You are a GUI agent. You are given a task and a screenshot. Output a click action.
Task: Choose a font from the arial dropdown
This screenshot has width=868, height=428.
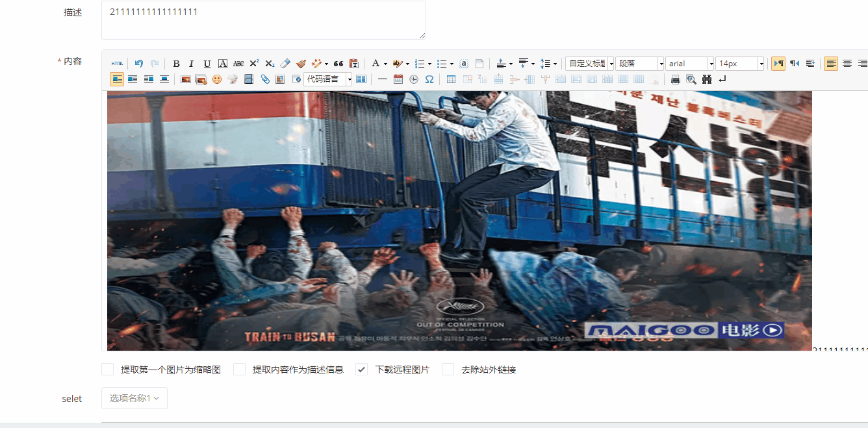(x=689, y=64)
